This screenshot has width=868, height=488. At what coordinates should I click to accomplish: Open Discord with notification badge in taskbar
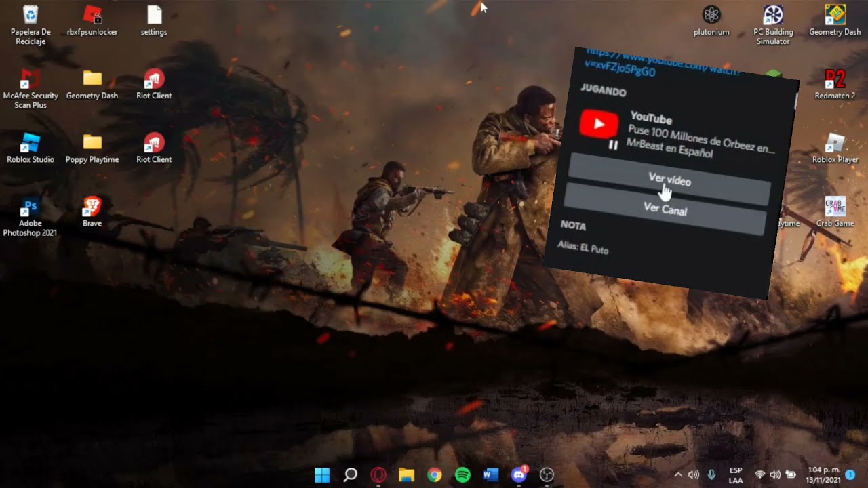pos(519,474)
